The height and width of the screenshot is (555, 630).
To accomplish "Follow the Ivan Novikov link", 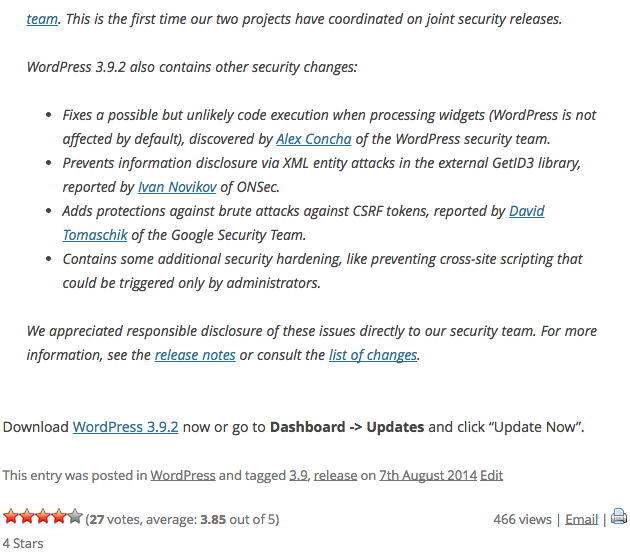I will pos(177,187).
